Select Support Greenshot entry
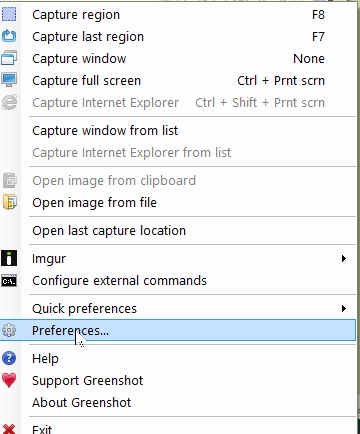 click(178, 381)
